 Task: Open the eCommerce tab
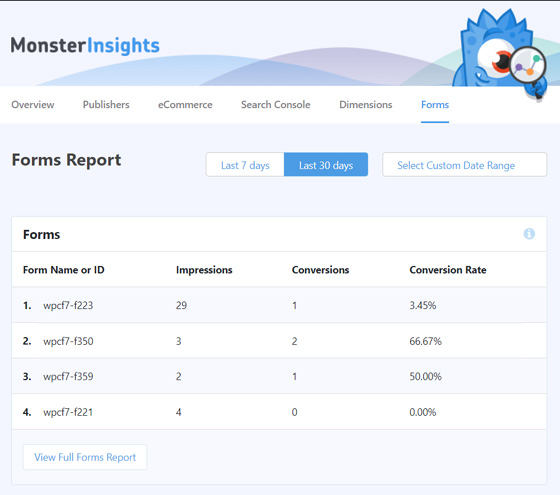pos(185,105)
